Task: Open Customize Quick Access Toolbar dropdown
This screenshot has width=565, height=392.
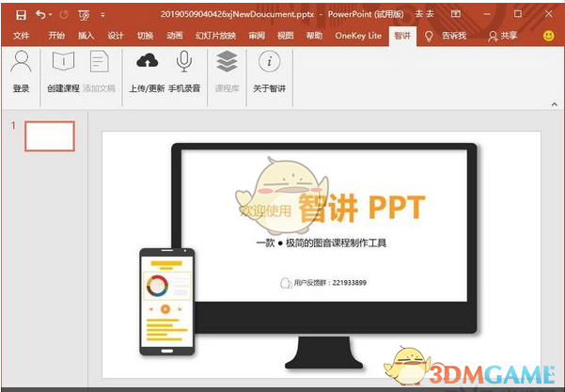Action: [x=102, y=15]
